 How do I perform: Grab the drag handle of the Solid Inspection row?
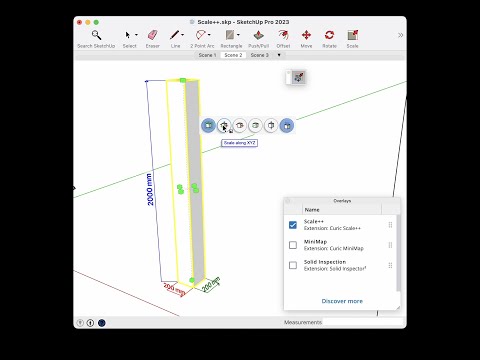click(390, 265)
